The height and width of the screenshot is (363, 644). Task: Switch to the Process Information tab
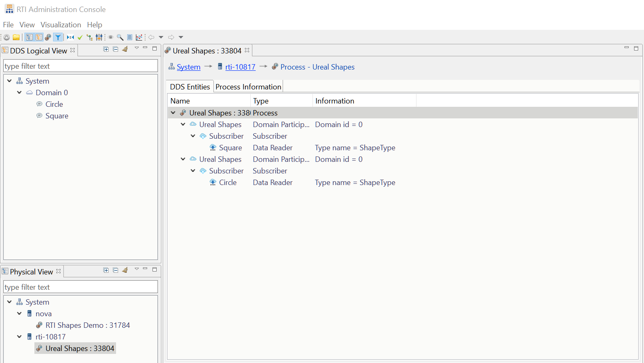pos(248,87)
